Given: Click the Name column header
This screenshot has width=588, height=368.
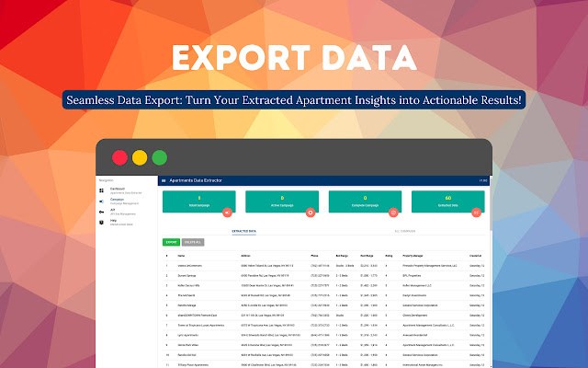Looking at the screenshot, I should (x=182, y=256).
